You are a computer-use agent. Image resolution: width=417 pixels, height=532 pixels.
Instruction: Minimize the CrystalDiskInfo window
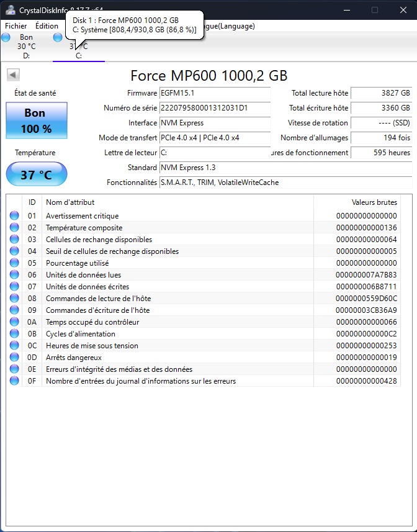click(x=347, y=10)
